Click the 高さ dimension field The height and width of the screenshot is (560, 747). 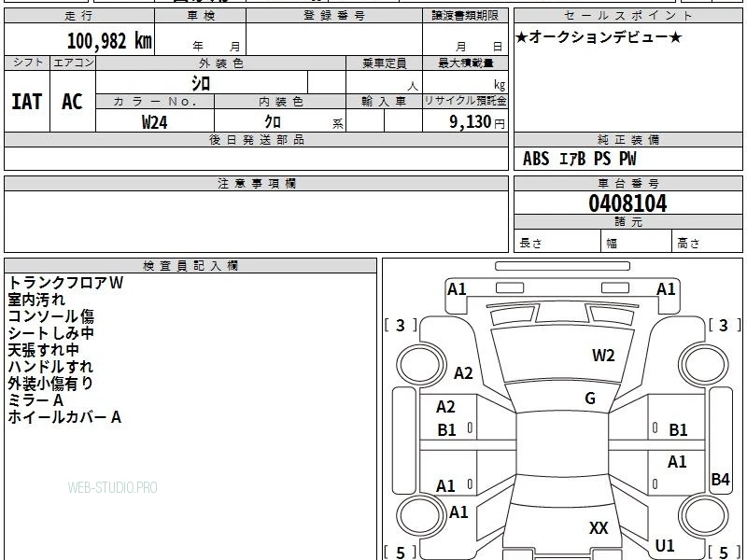(708, 243)
